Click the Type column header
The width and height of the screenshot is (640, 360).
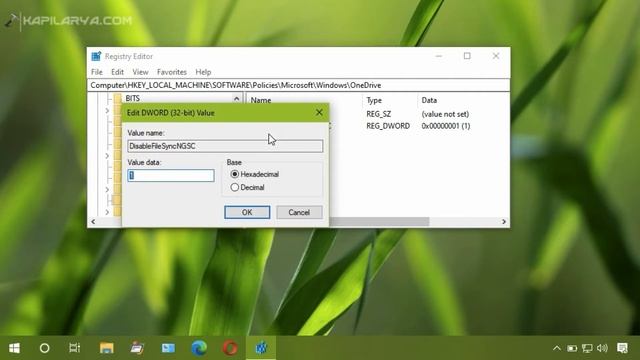pyautogui.click(x=374, y=100)
